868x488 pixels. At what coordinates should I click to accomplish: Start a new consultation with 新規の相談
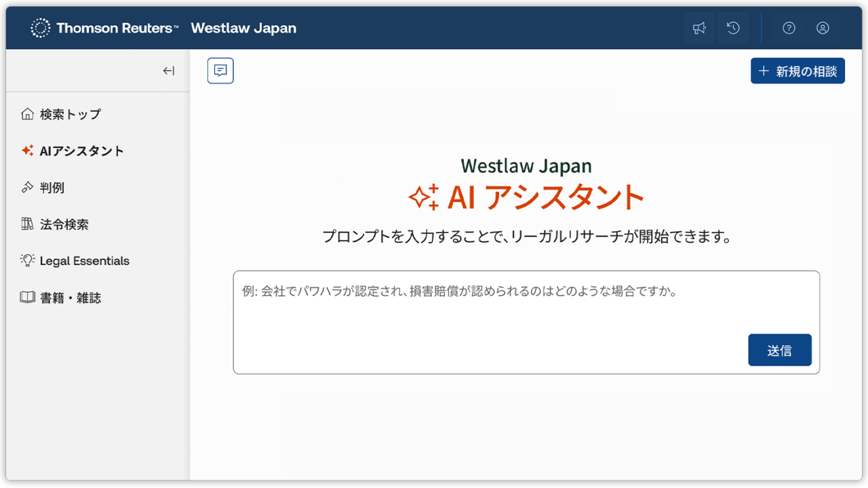click(x=797, y=71)
